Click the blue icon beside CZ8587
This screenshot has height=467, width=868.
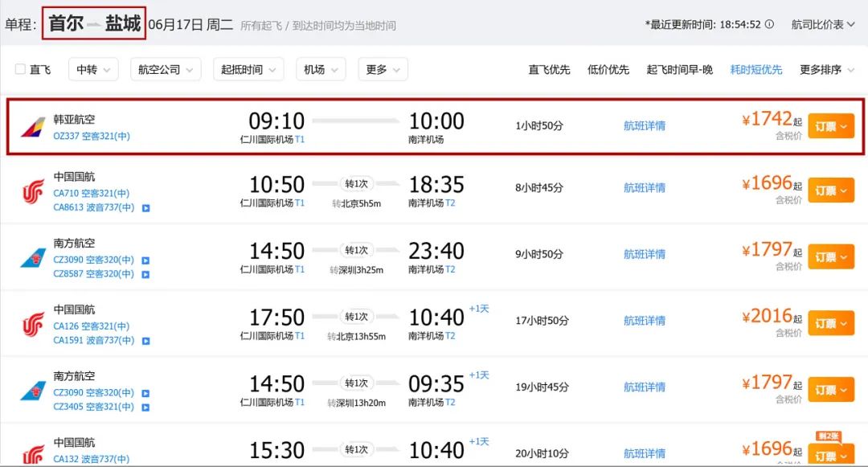[145, 274]
